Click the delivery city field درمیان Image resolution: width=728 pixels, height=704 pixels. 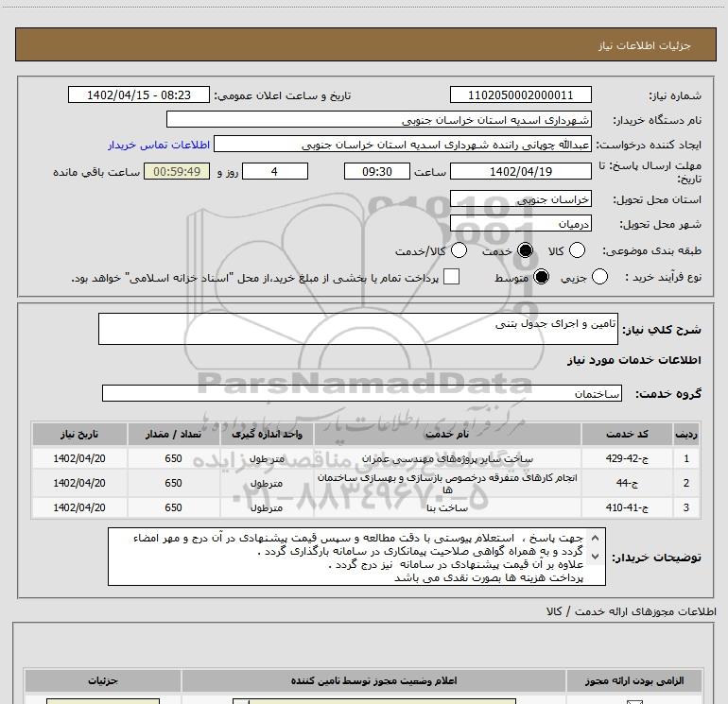520,224
